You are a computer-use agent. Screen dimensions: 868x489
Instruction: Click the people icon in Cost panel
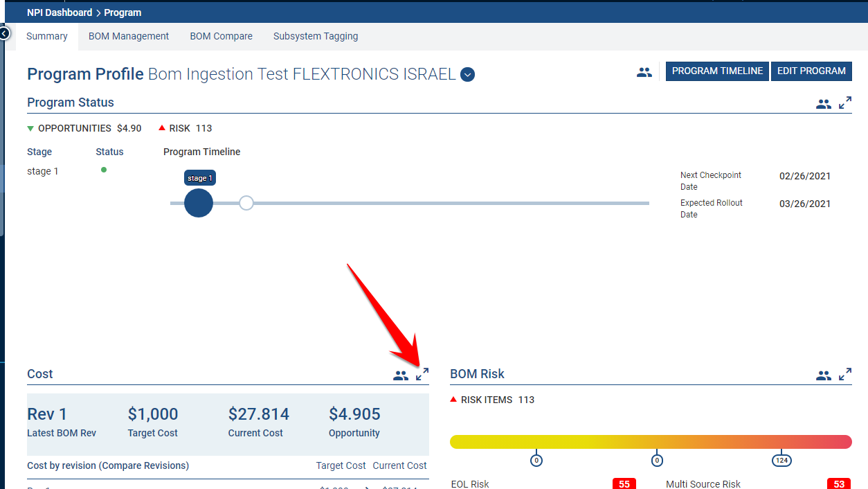point(401,375)
